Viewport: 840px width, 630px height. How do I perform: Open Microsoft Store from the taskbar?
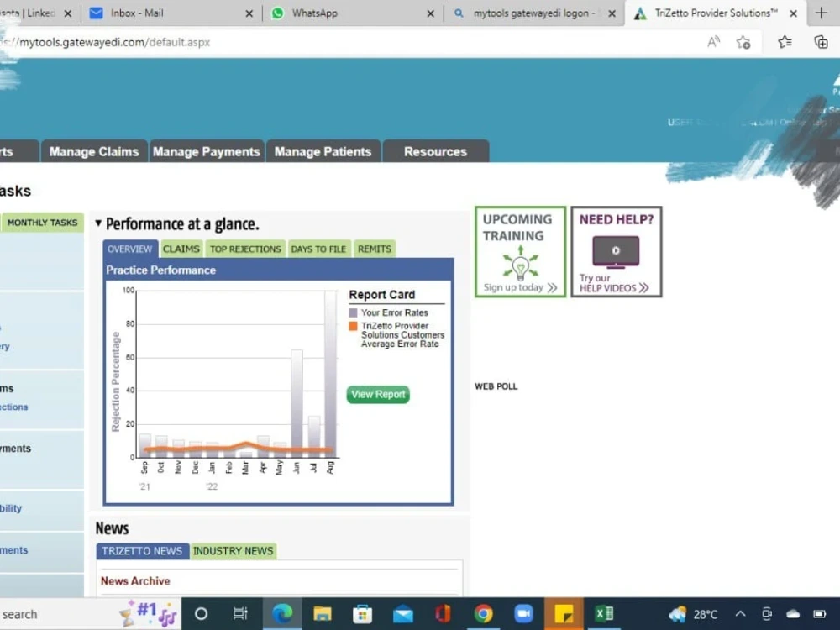click(x=363, y=614)
